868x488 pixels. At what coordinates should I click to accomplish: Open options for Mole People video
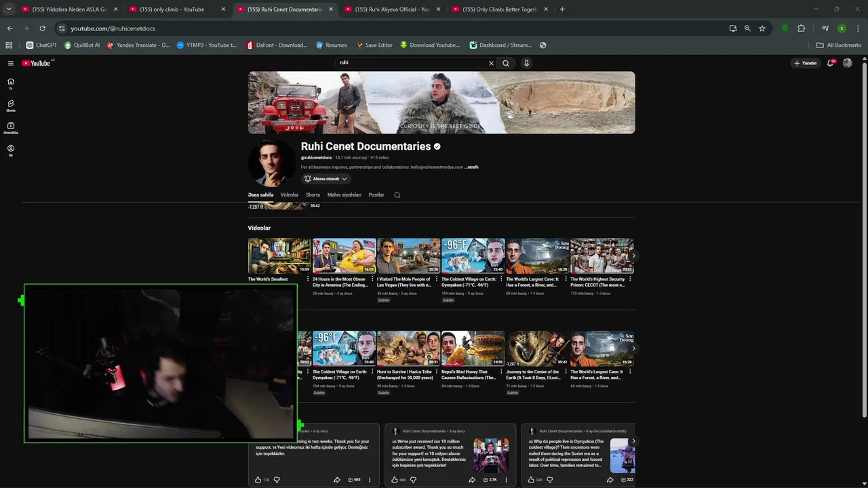pyautogui.click(x=436, y=279)
